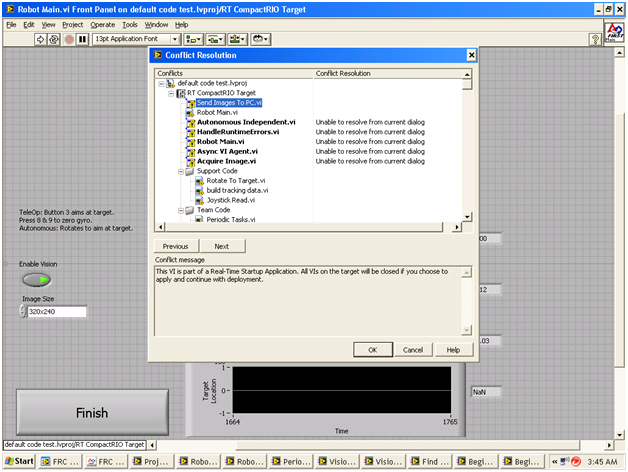Collapse the Support Code folder
The width and height of the screenshot is (628, 472).
[181, 171]
